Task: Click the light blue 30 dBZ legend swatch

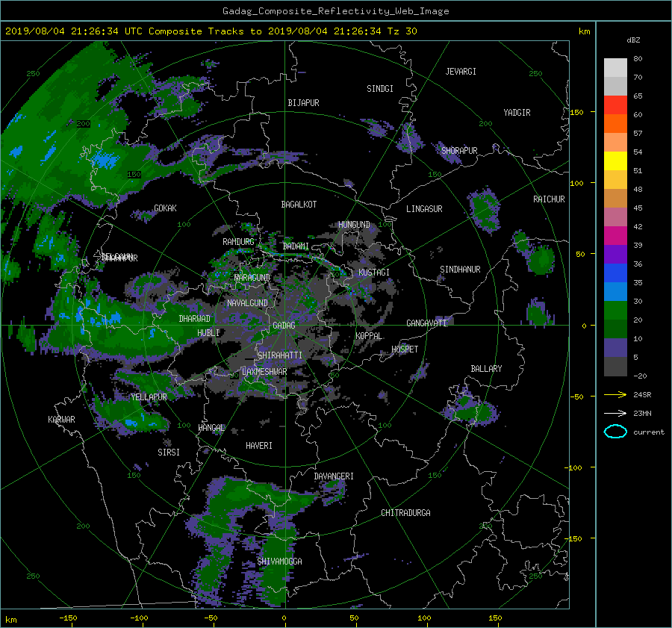Action: click(x=615, y=291)
